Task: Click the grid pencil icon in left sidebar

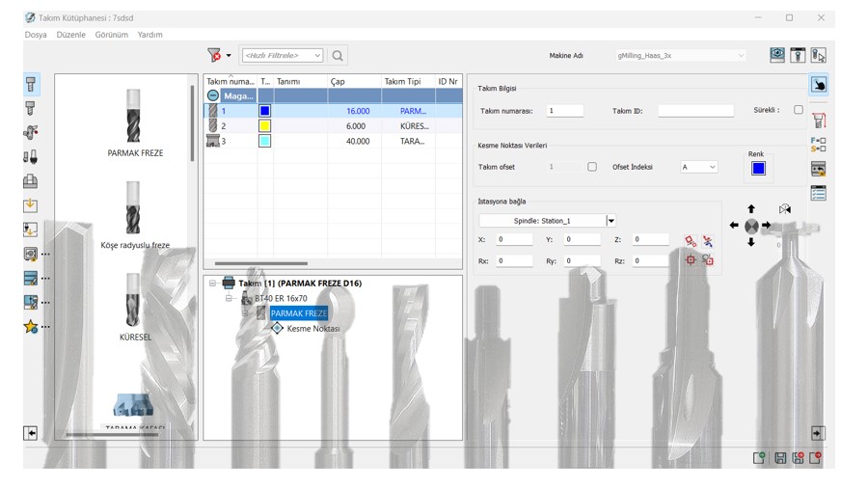Action: [x=31, y=302]
